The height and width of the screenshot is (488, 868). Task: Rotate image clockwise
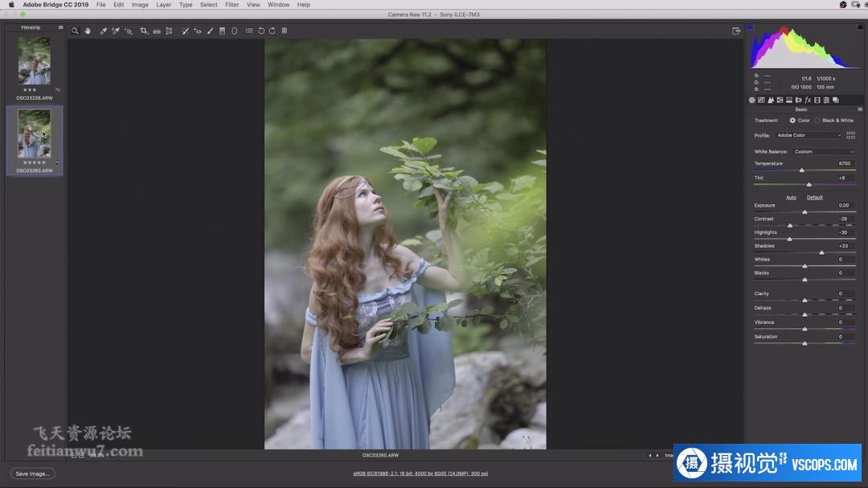[272, 31]
